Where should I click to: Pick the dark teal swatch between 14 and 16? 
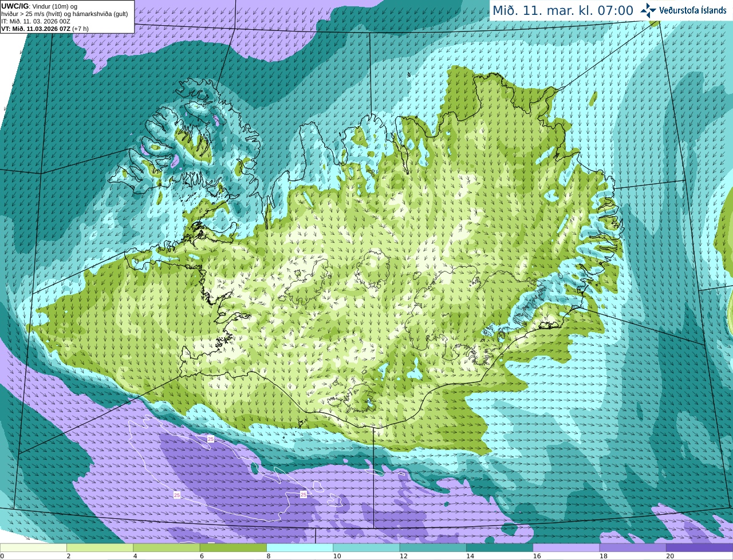500,548
